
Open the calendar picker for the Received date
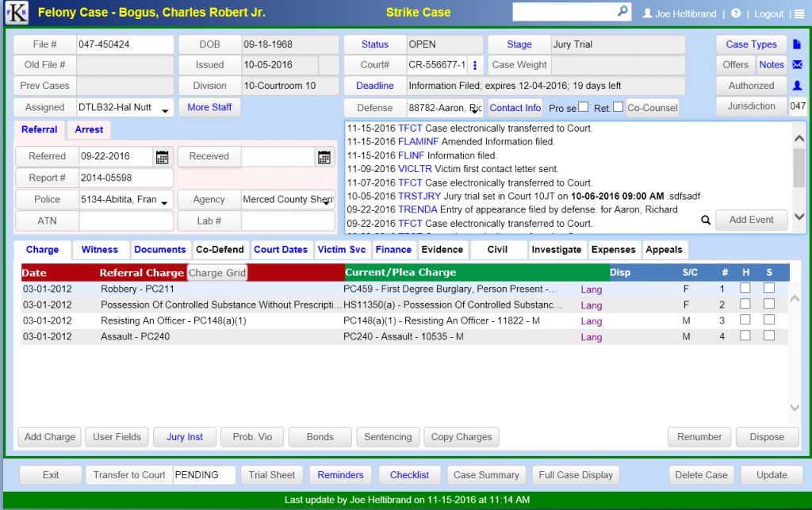point(323,156)
